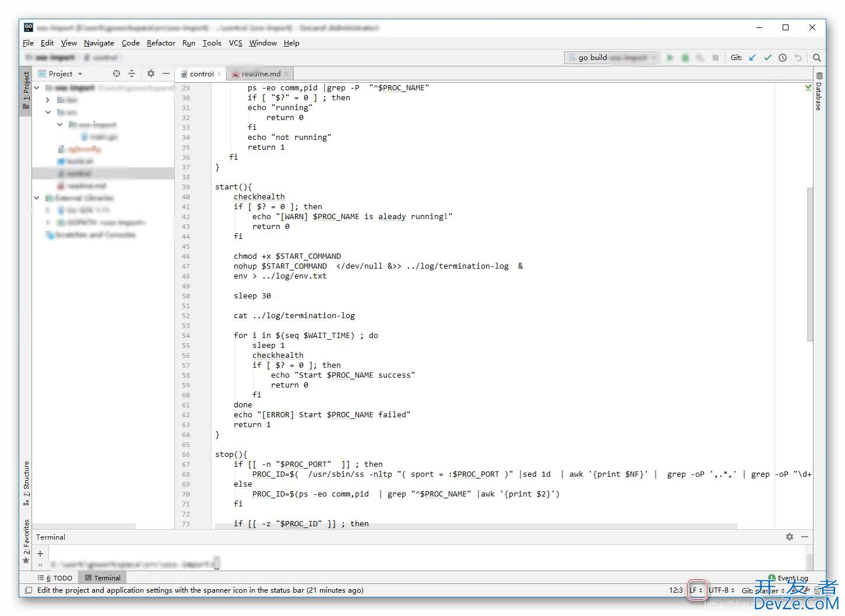Image resolution: width=845 pixels, height=616 pixels.
Task: Expand the GOPATH library node
Action: click(x=48, y=223)
